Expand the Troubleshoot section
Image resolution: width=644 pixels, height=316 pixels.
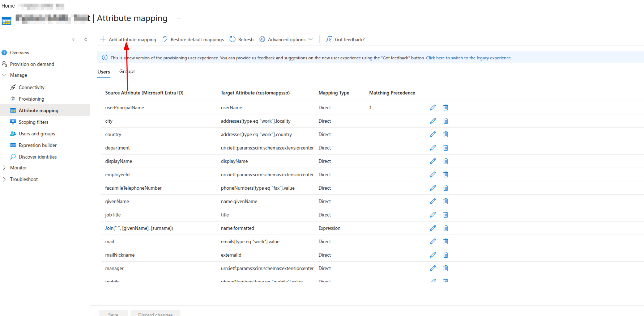(x=24, y=179)
